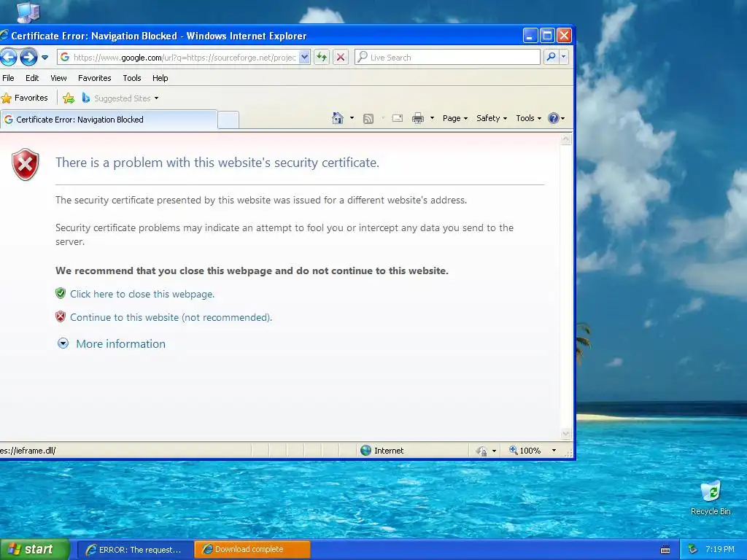The width and height of the screenshot is (747, 560).
Task: Click the red shield icon beside continue link
Action: [x=60, y=316]
